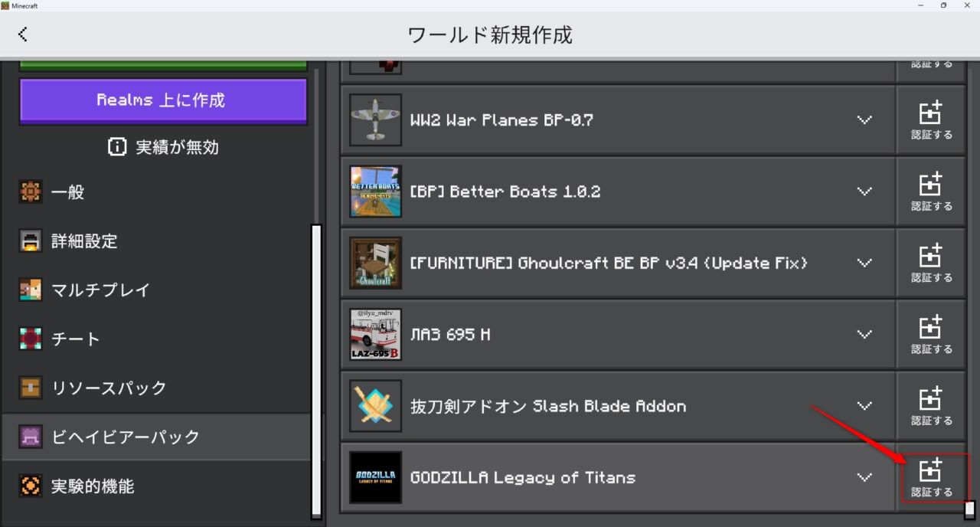Click the GODZILLA pack thumbnail
The image size is (980, 527).
pos(376,477)
